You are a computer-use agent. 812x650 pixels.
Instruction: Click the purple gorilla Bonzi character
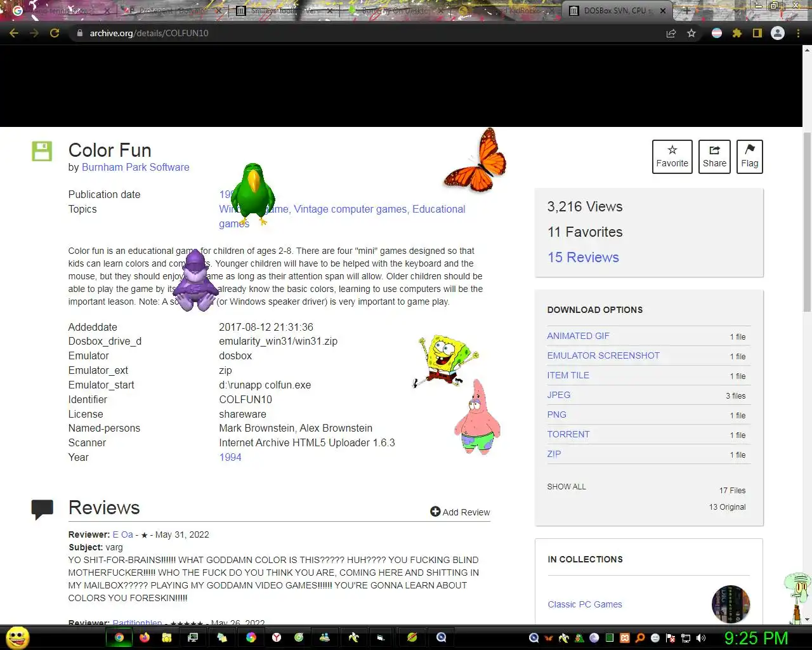(196, 281)
